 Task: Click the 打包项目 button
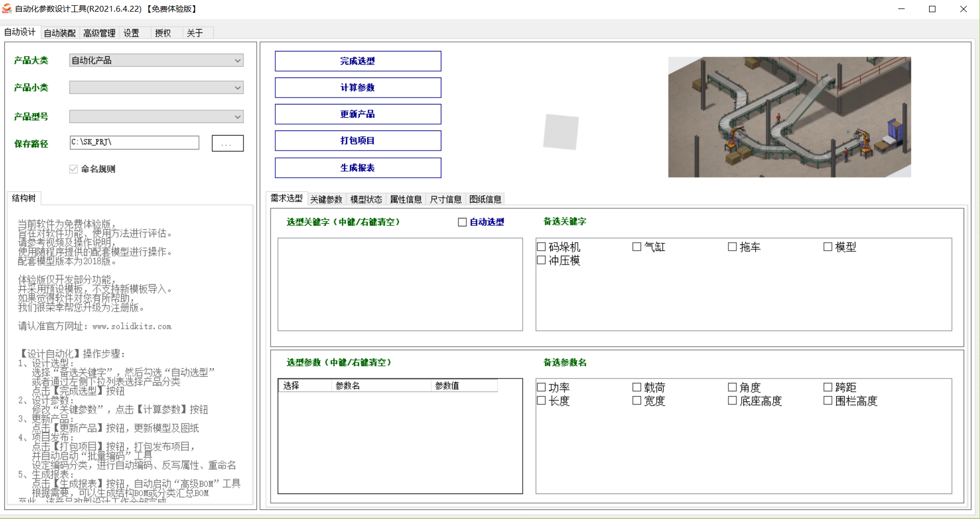point(358,140)
